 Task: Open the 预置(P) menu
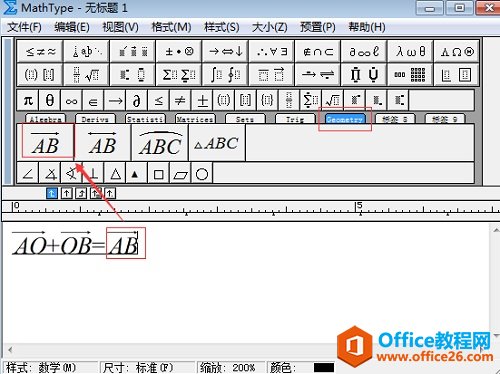(x=318, y=27)
